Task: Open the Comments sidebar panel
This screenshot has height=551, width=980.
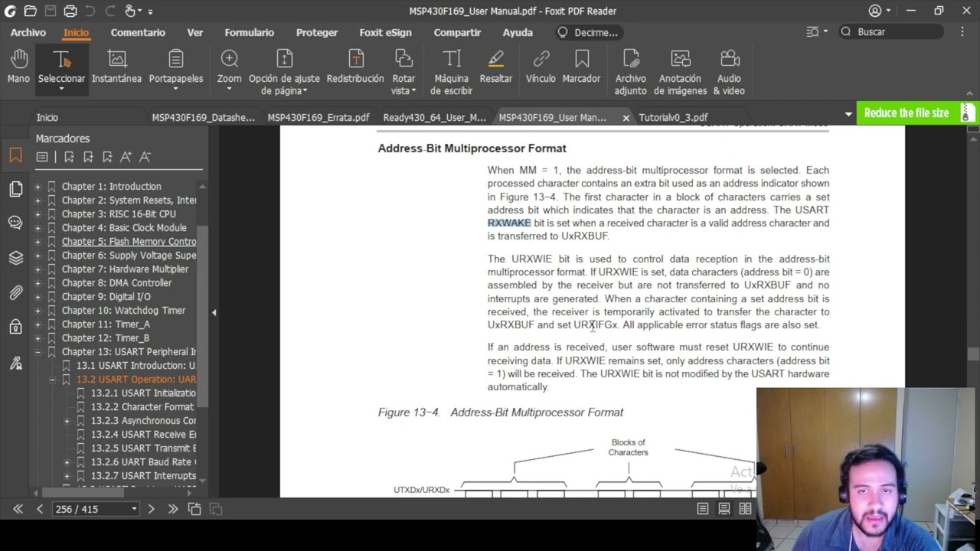Action: coord(15,223)
